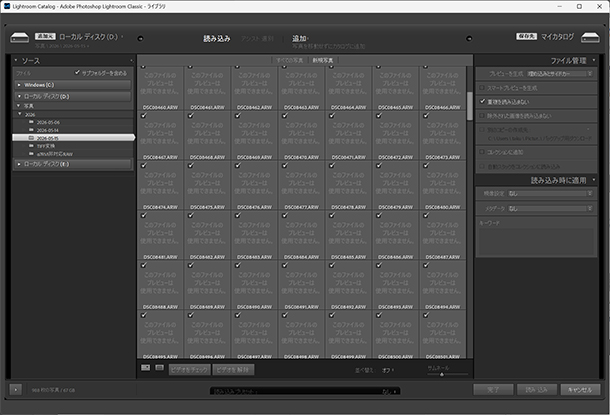Select the DSC08483.ARW thumbnail
Screen dimensions: 610x415
click(x=254, y=235)
